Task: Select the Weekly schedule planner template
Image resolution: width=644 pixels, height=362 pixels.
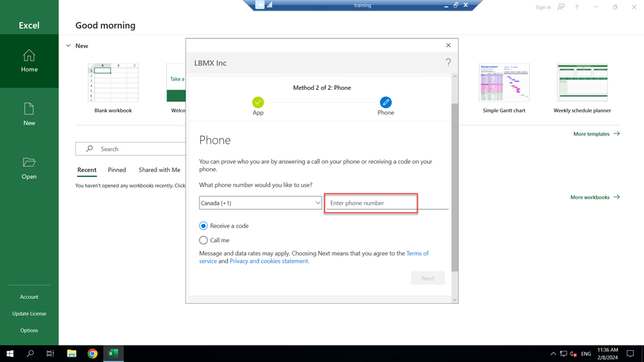Action: point(582,83)
